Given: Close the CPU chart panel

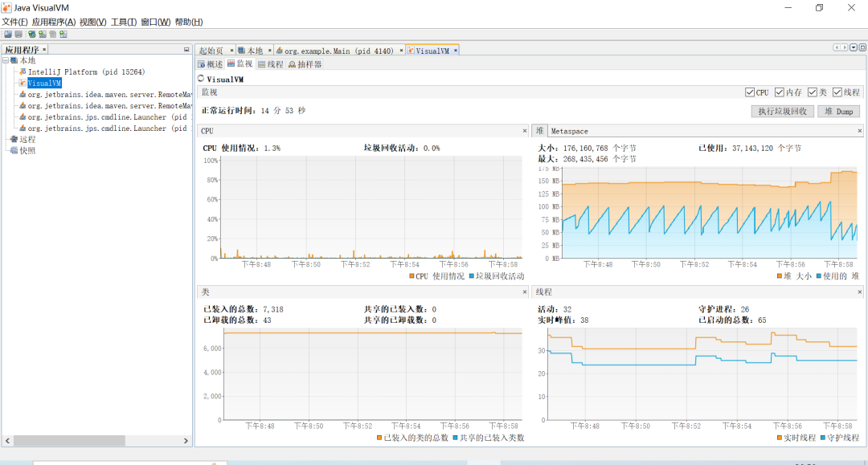Looking at the screenshot, I should tap(525, 131).
